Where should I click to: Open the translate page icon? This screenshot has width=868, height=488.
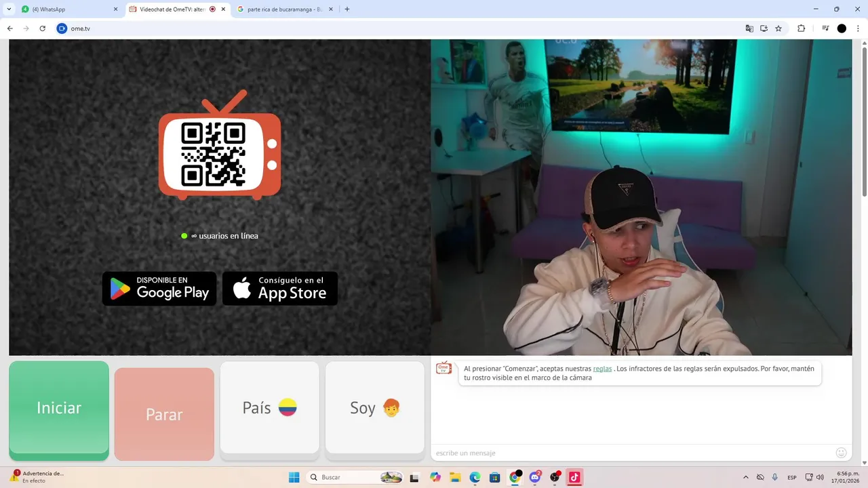coord(749,28)
